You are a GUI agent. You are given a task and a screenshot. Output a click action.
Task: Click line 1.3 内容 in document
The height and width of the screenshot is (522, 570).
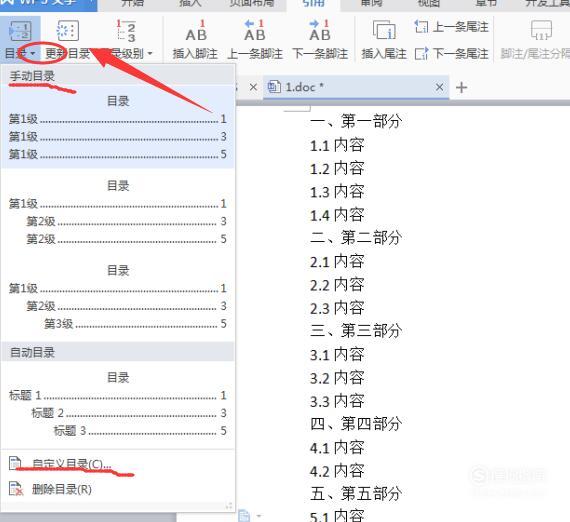tap(337, 192)
